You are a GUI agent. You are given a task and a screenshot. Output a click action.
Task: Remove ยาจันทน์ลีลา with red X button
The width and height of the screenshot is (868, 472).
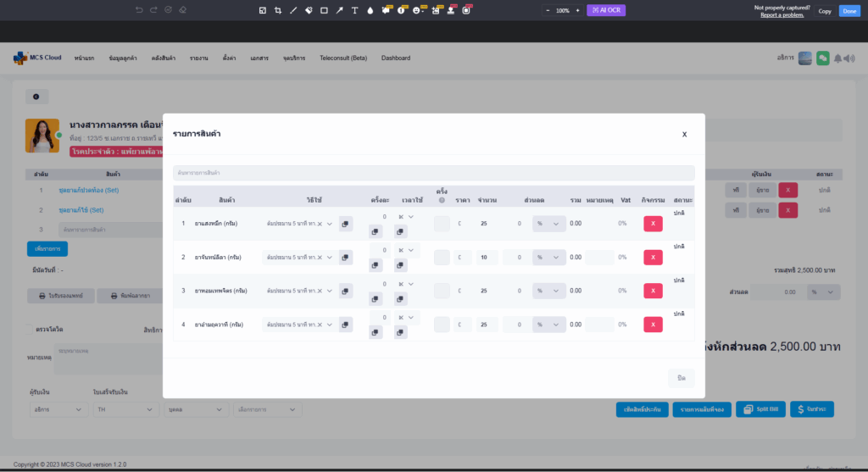point(653,257)
